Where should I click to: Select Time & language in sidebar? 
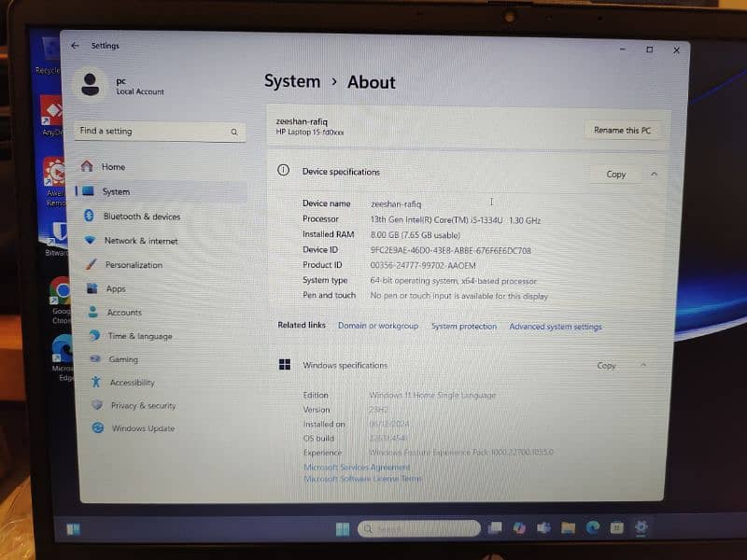tap(140, 336)
